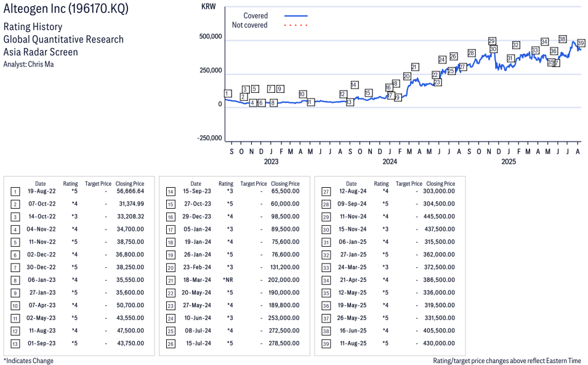Click the boxed number 13 in the table
The image size is (588, 365).
[15, 344]
